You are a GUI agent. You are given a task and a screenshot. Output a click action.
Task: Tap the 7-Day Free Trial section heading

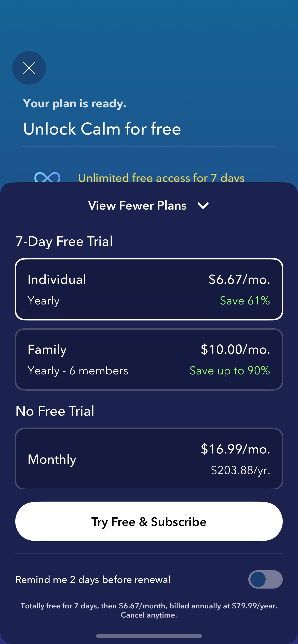pos(64,241)
